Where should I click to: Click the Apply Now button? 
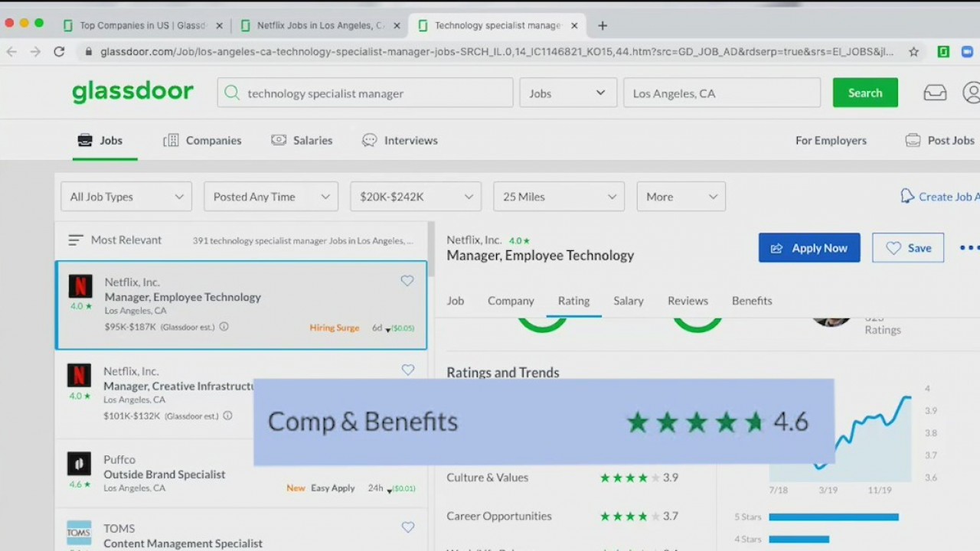pyautogui.click(x=809, y=248)
